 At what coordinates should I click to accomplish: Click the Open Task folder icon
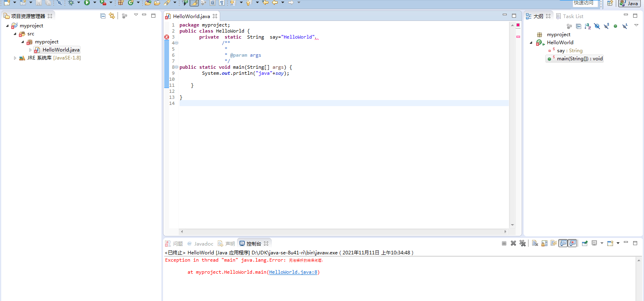click(157, 3)
